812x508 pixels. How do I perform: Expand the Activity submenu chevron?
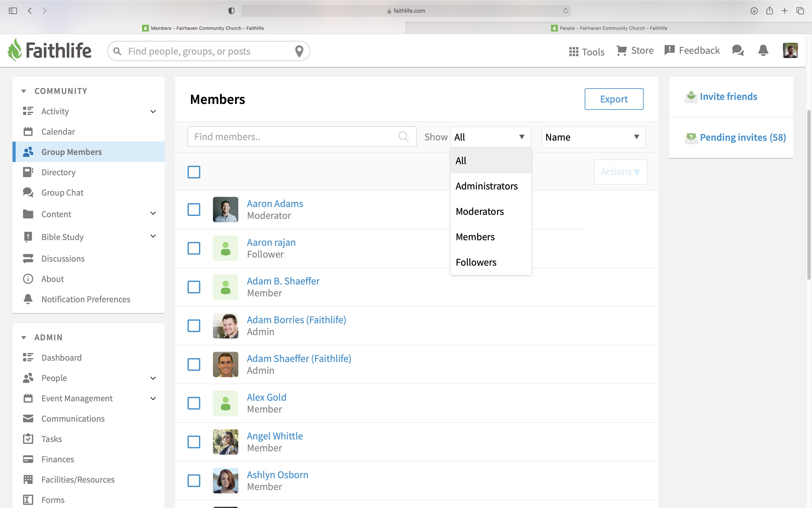click(153, 112)
